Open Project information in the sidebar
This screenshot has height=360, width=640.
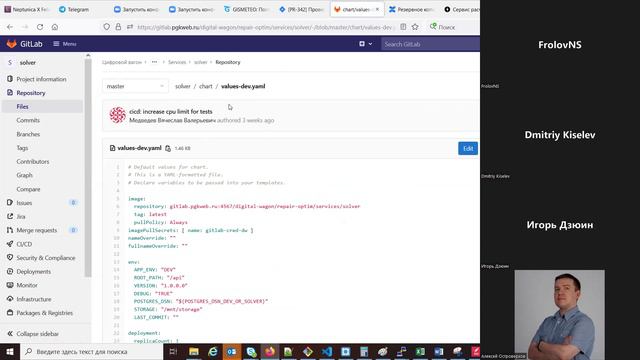point(41,79)
